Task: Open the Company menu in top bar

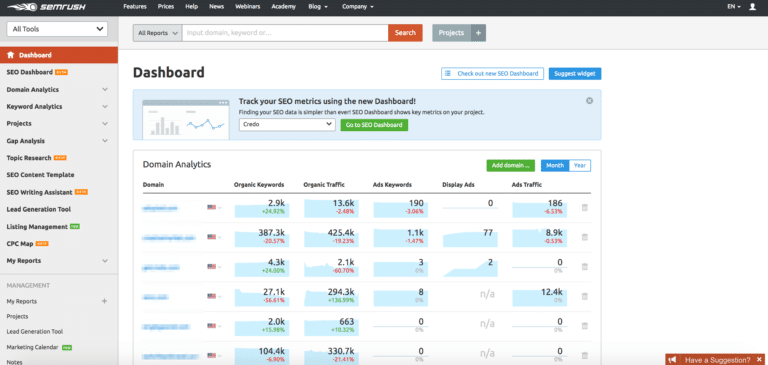Action: tap(358, 7)
